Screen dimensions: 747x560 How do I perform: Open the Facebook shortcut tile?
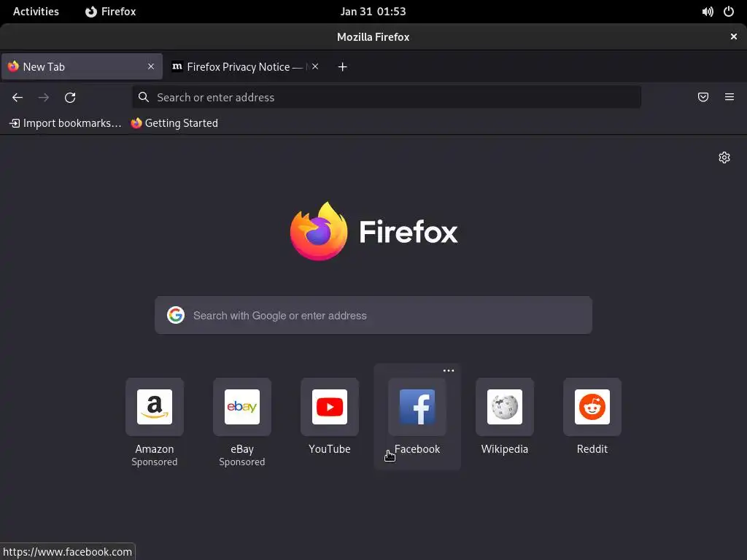tap(417, 407)
